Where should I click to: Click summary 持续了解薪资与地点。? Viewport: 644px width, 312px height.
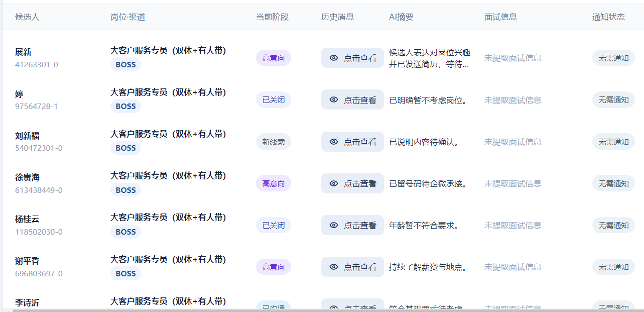tap(429, 267)
